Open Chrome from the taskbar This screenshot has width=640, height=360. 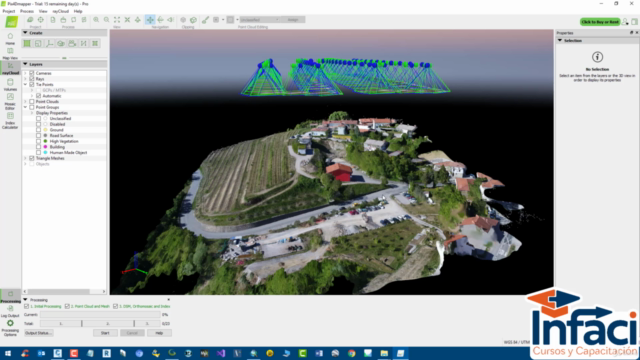click(x=351, y=353)
